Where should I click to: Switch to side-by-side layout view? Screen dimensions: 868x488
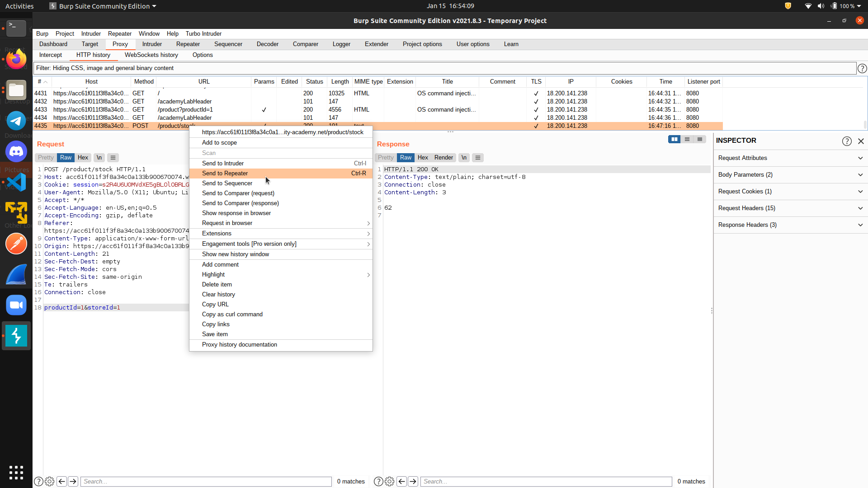tap(674, 139)
